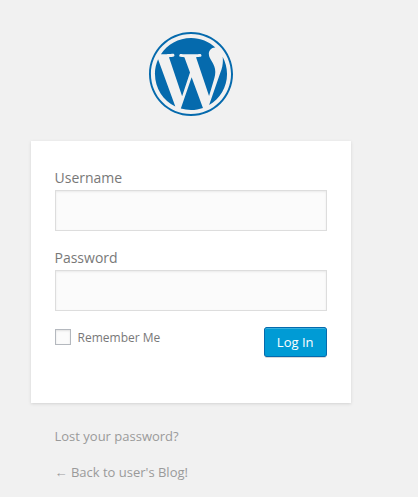The height and width of the screenshot is (497, 418).
Task: Recover credentials via Lost your password?
Action: click(117, 437)
